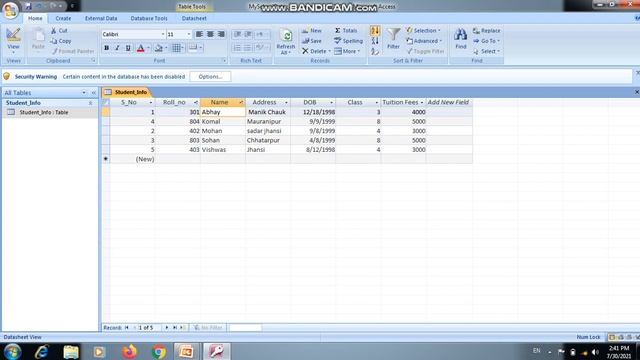This screenshot has height=360, width=640.
Task: Sort descending Z to A
Action: point(375,41)
